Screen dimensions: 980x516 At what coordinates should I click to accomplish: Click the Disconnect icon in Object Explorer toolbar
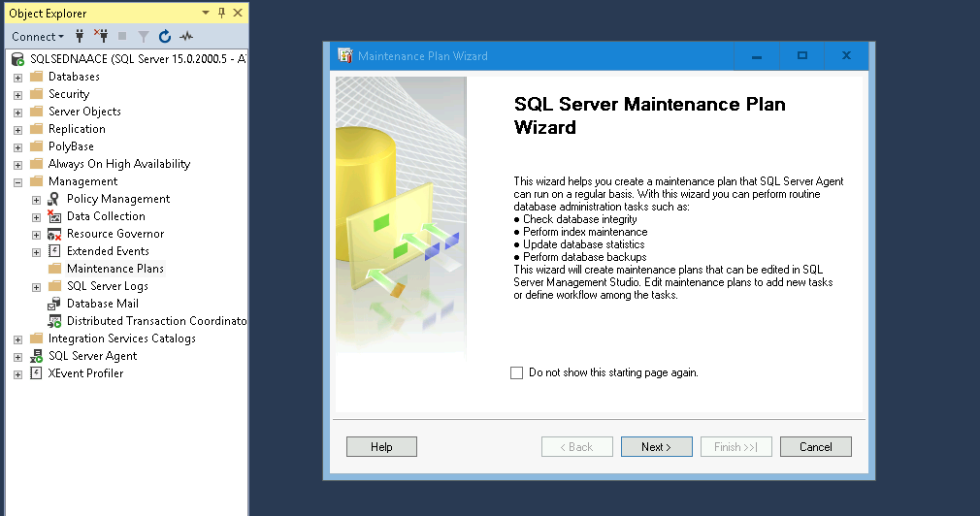pos(101,36)
